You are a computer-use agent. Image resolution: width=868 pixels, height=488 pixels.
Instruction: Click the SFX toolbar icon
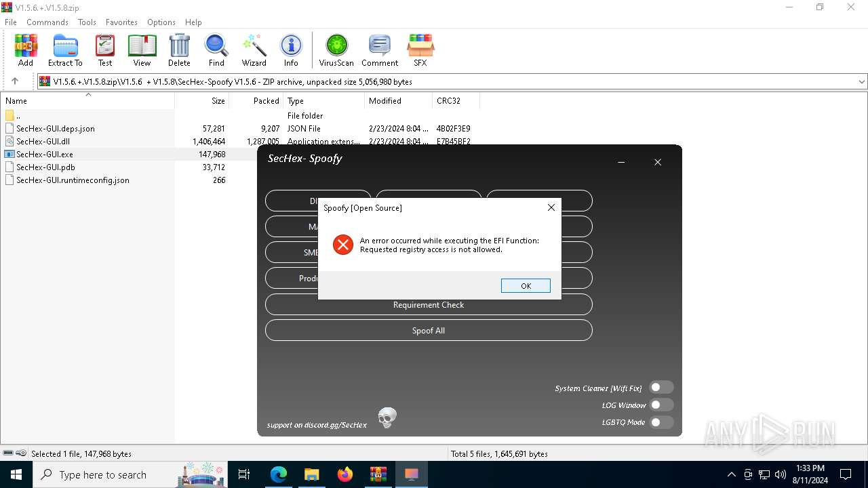click(x=420, y=51)
